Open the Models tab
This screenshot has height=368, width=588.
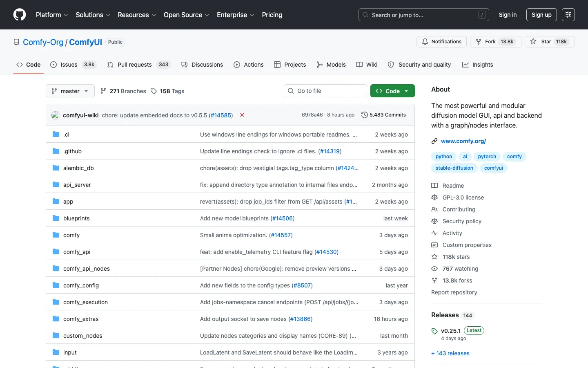pos(331,65)
